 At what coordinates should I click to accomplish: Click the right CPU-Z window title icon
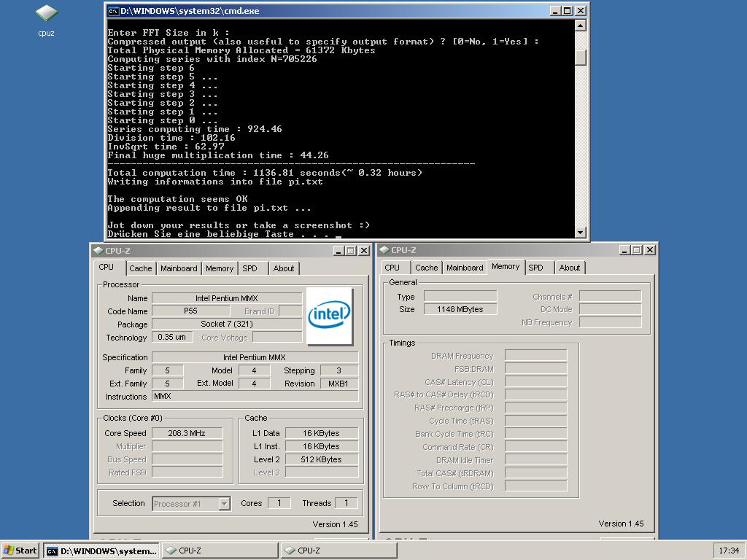coord(384,250)
